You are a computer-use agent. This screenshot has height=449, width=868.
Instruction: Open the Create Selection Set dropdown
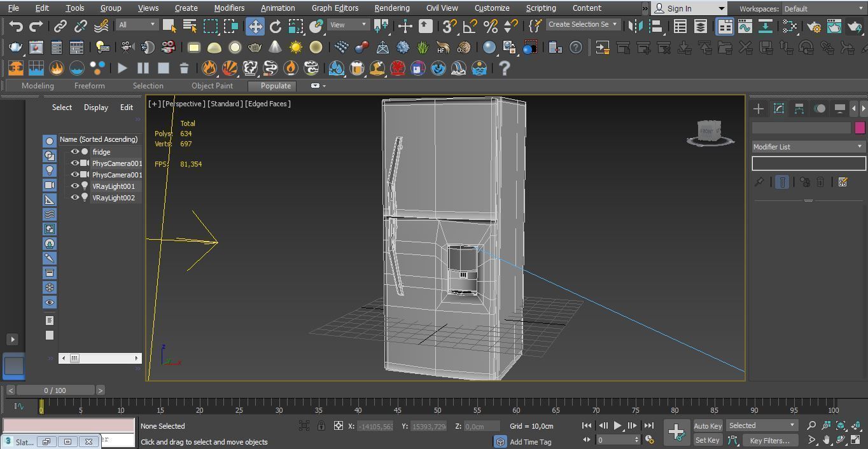coord(582,25)
